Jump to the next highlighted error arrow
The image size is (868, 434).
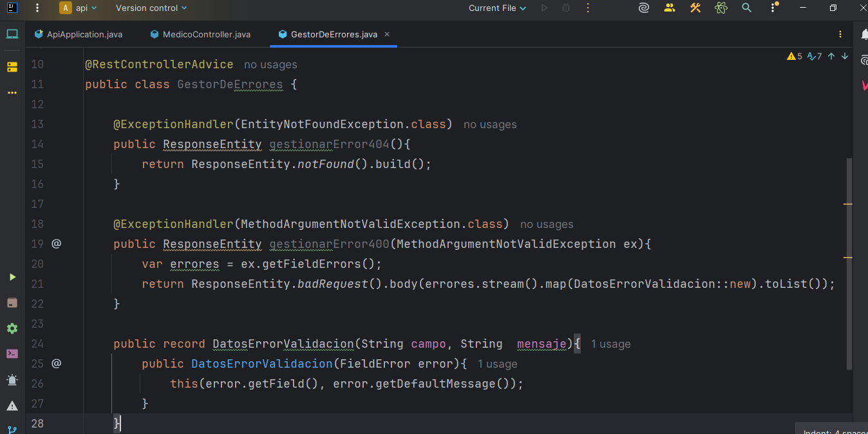click(x=845, y=57)
